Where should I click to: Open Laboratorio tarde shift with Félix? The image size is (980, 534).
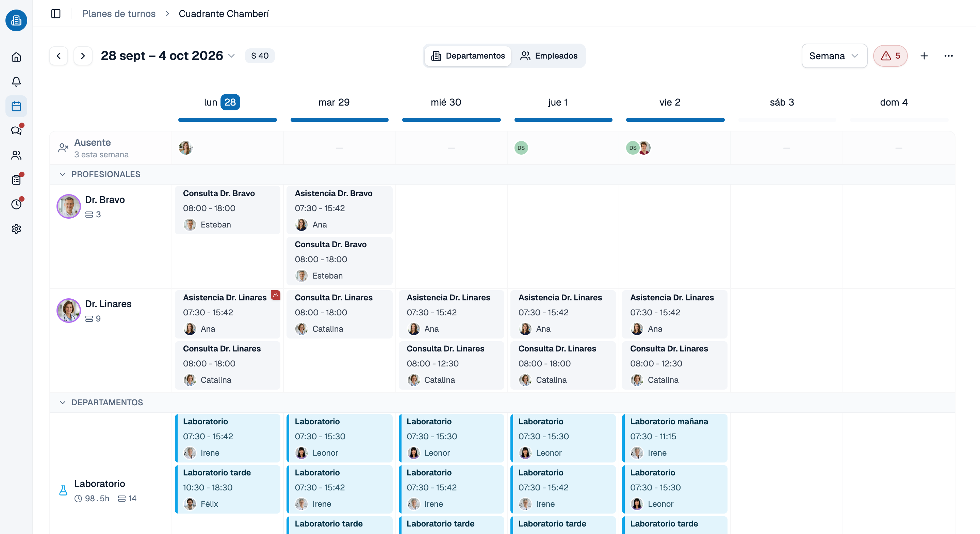(x=228, y=489)
